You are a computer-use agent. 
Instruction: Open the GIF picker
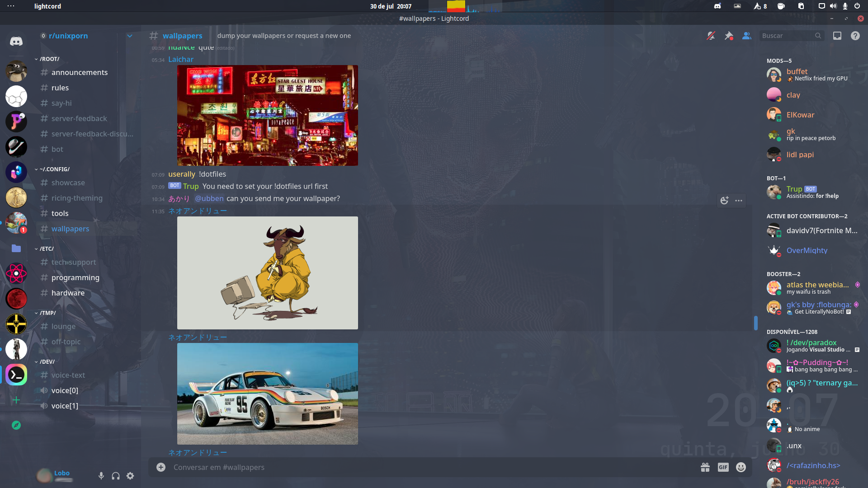click(723, 467)
